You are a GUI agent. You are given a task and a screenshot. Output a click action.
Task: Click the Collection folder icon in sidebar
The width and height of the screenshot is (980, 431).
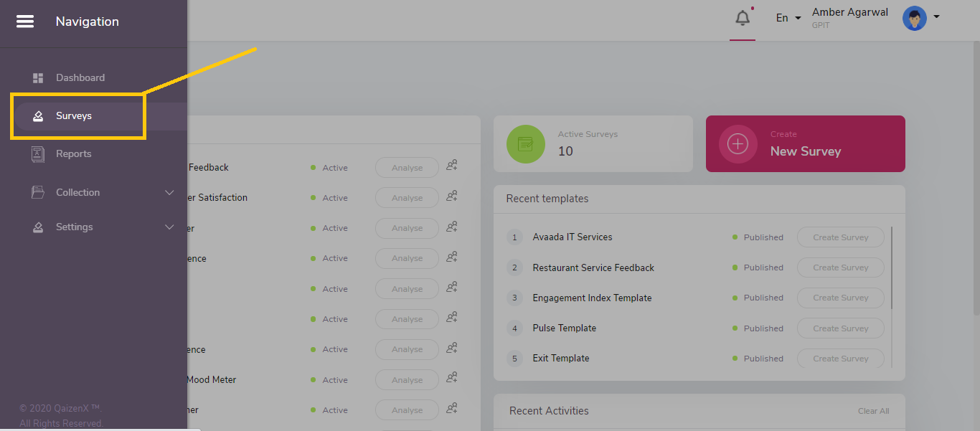click(38, 192)
